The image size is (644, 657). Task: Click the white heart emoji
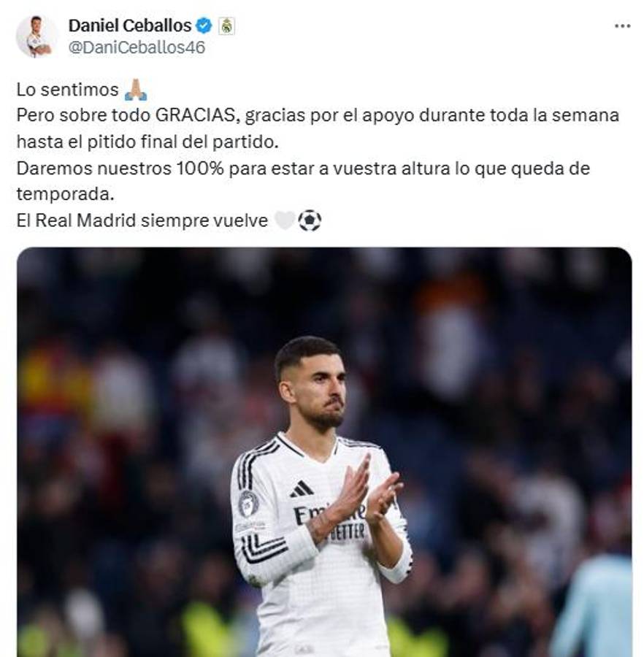285,220
